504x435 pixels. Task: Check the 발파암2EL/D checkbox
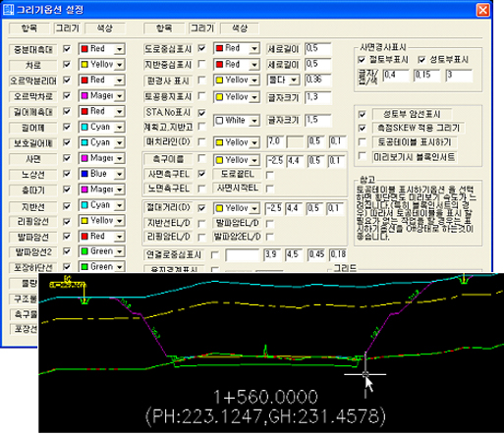(x=270, y=237)
